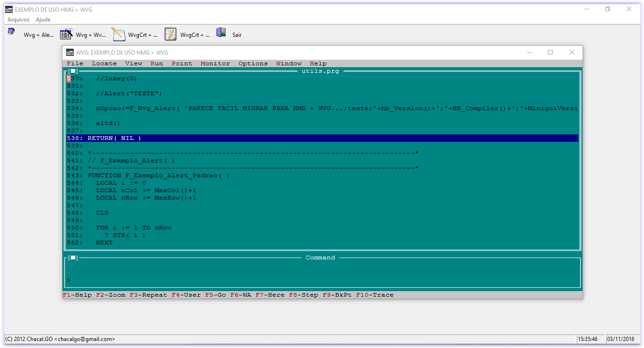Click the Sair exit door icon
This screenshot has width=644, height=348.
221,33
